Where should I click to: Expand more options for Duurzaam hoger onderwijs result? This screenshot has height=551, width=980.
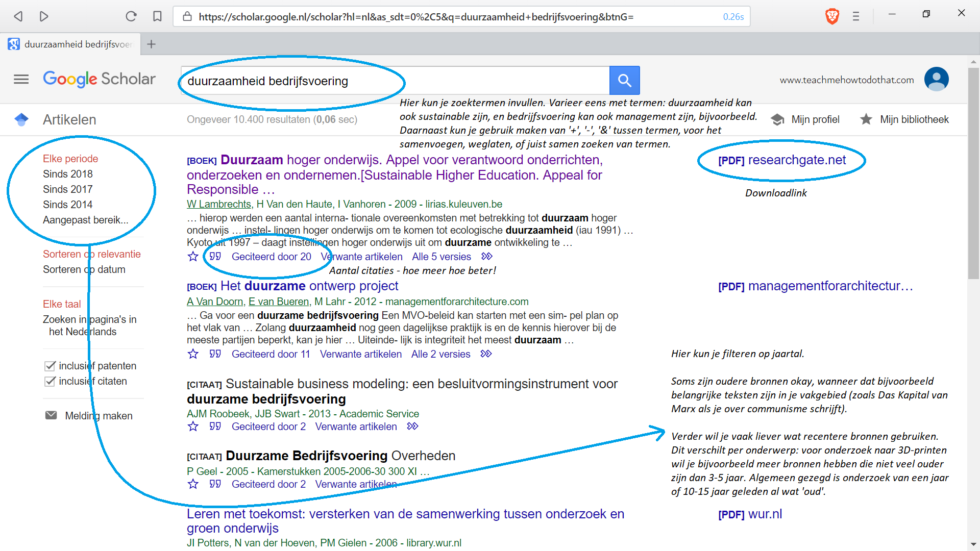[x=487, y=256]
